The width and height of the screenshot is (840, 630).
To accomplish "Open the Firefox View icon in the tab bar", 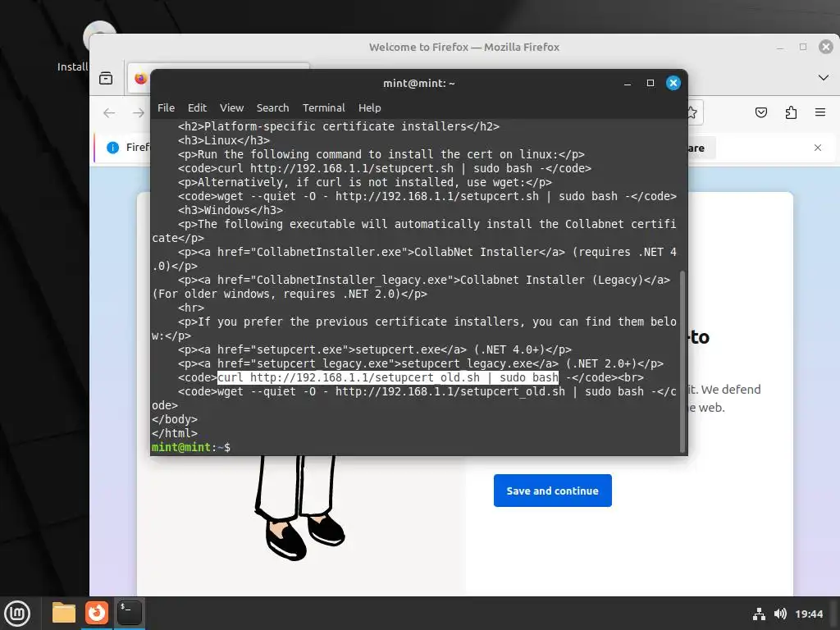I will click(106, 79).
